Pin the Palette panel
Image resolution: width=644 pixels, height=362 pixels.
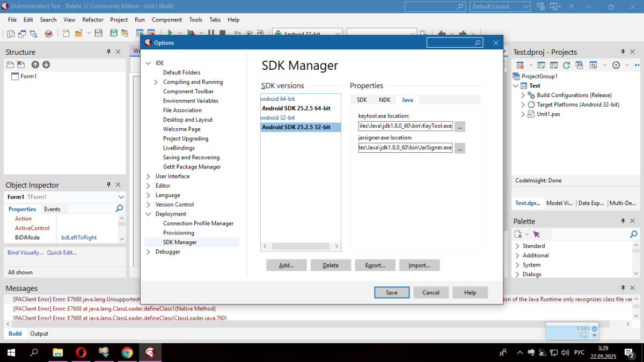tap(623, 221)
